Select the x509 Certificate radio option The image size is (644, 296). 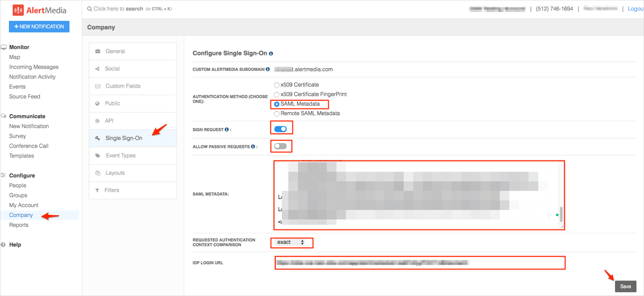pyautogui.click(x=276, y=85)
